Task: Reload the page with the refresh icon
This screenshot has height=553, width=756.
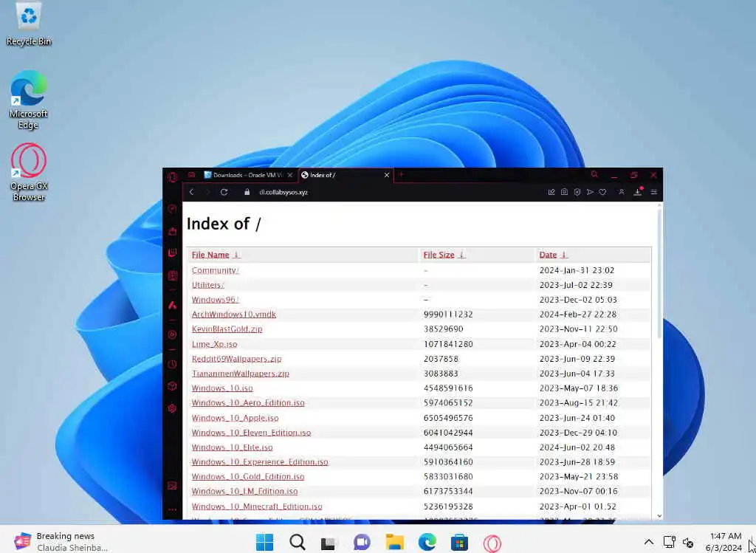Action: tap(224, 192)
